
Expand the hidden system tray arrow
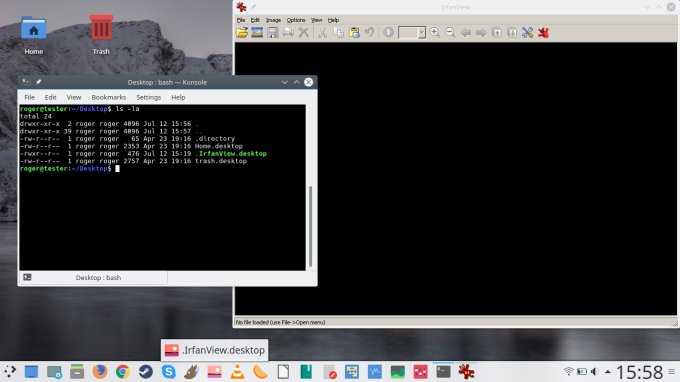tap(608, 372)
